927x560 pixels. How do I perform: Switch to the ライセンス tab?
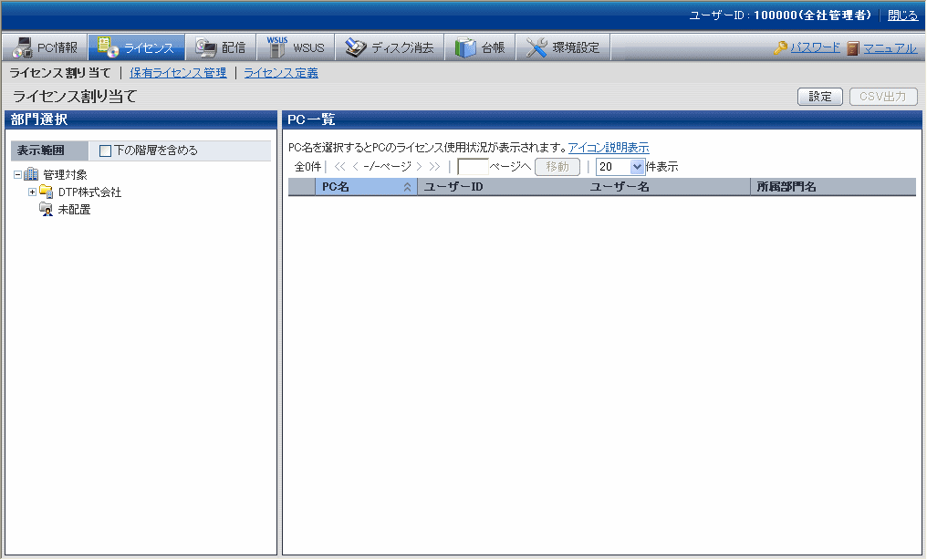[137, 47]
